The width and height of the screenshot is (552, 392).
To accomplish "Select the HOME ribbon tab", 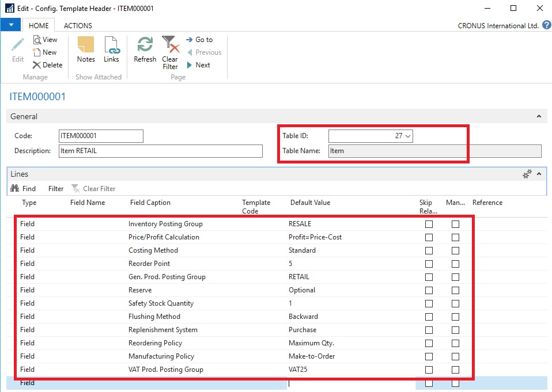I will click(x=39, y=25).
